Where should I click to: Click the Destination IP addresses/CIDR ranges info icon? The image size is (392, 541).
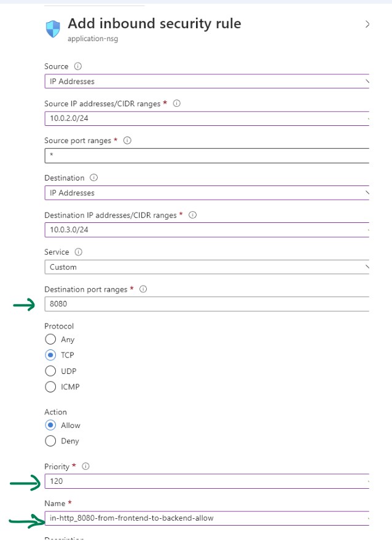[x=192, y=215]
